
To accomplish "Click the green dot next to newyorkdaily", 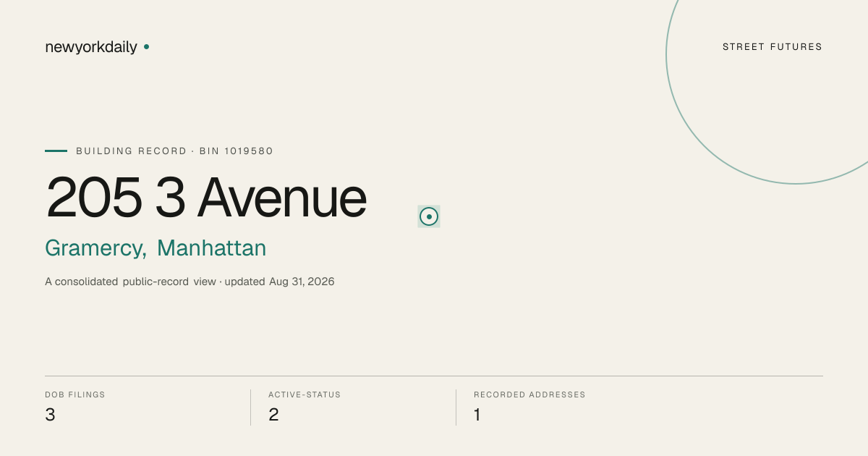I will tap(146, 46).
